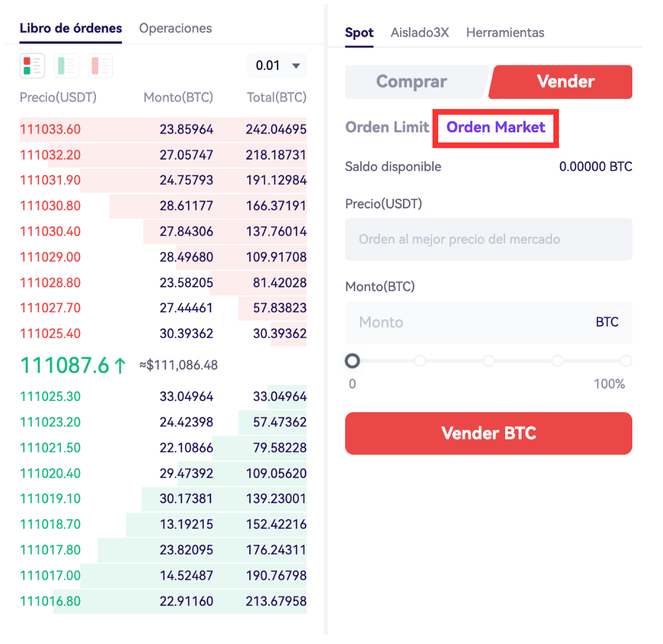Select the Libro de órdenes tab
Viewport: 663px width, 644px height.
coord(71,28)
